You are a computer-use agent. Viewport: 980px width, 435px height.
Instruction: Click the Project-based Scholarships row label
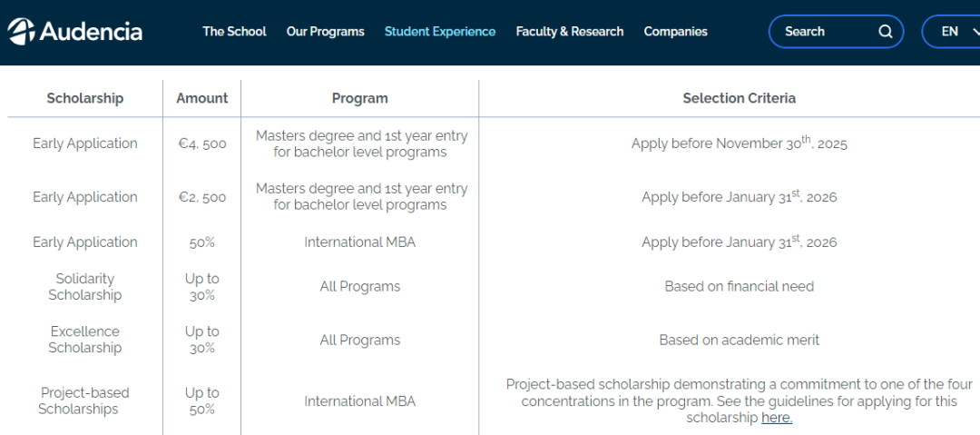point(85,400)
